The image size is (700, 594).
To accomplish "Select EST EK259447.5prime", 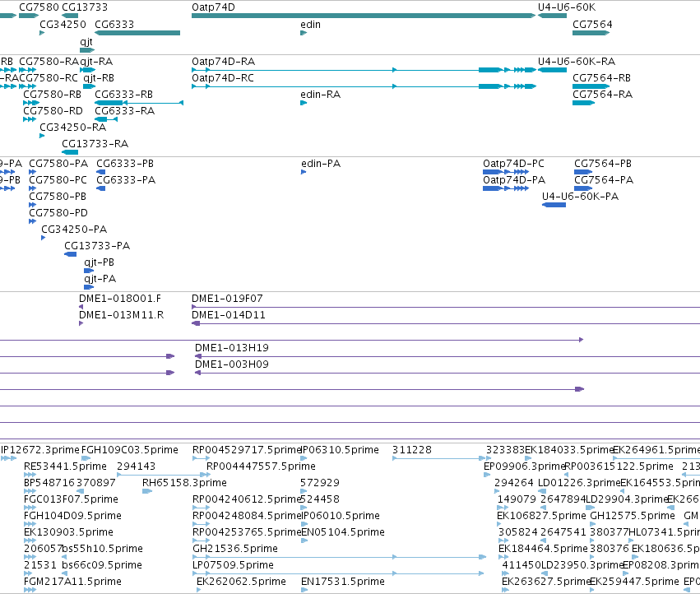I will (x=592, y=590).
